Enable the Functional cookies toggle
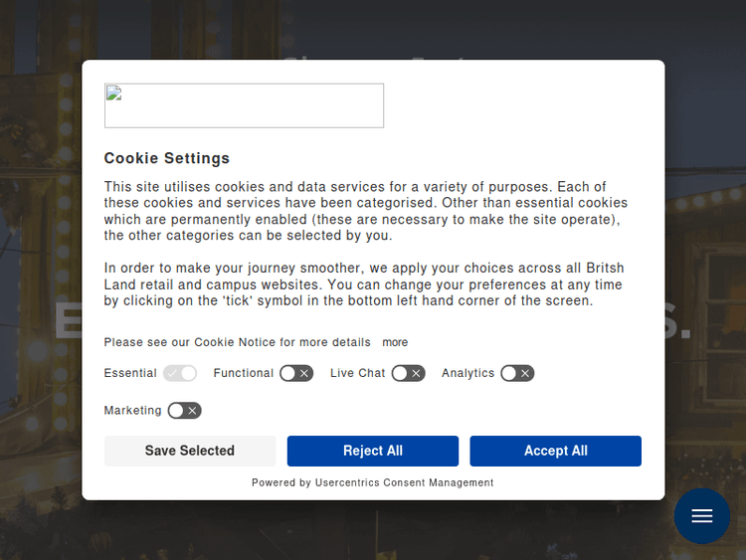The width and height of the screenshot is (746, 560). pyautogui.click(x=295, y=373)
